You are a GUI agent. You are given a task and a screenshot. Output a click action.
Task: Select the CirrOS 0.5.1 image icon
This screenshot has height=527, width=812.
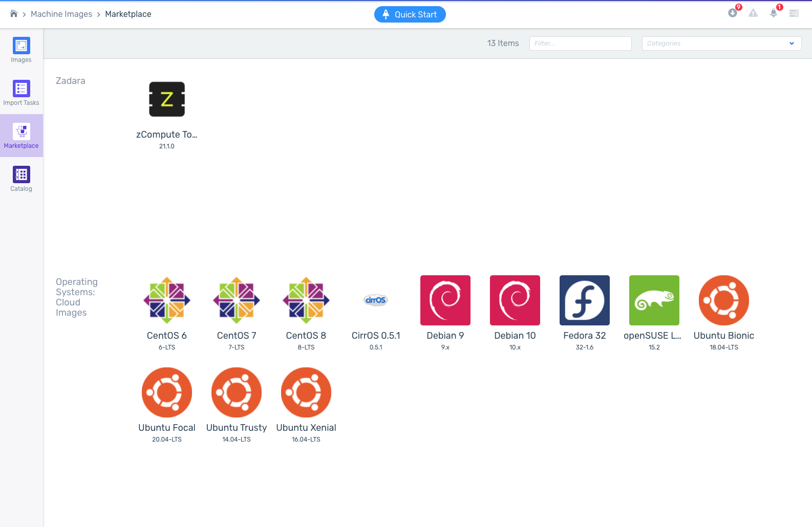click(376, 300)
